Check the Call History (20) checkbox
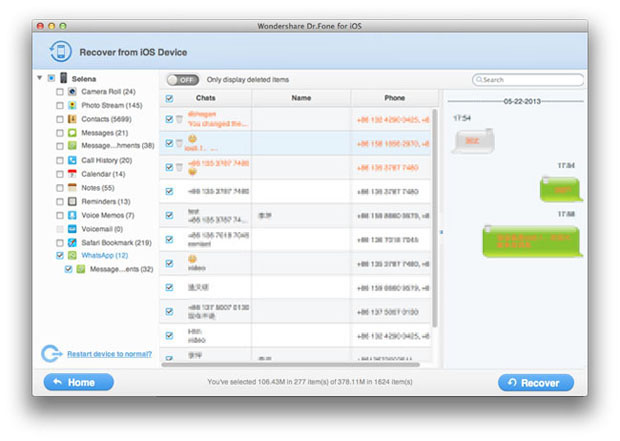This screenshot has height=441, width=620. click(x=60, y=160)
